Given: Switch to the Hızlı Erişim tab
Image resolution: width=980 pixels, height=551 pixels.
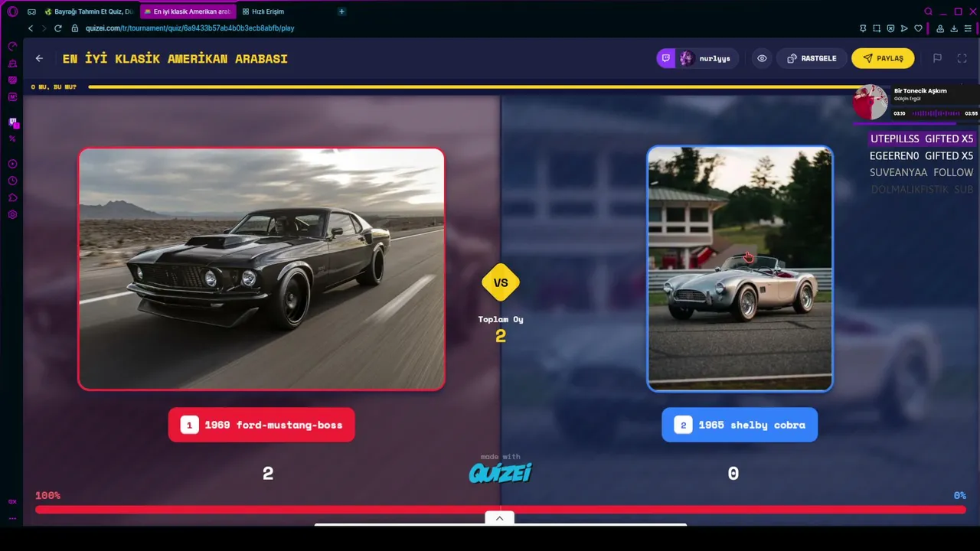Looking at the screenshot, I should pyautogui.click(x=263, y=11).
